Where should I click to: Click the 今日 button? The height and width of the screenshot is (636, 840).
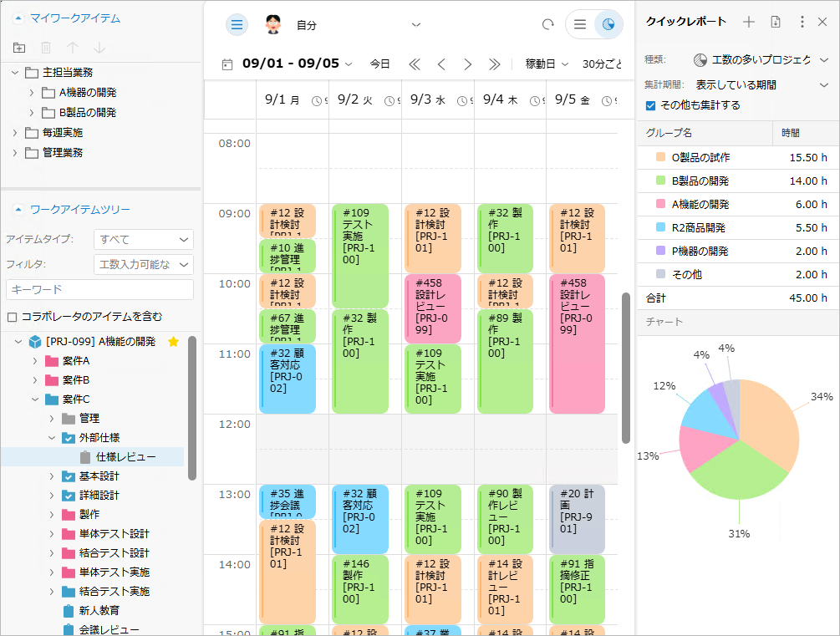pyautogui.click(x=380, y=64)
